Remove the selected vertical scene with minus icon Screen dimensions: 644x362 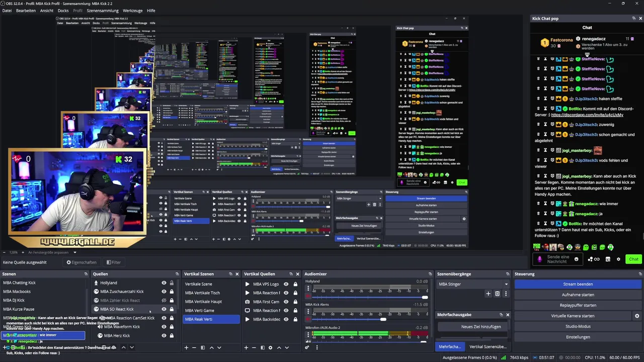(194, 347)
